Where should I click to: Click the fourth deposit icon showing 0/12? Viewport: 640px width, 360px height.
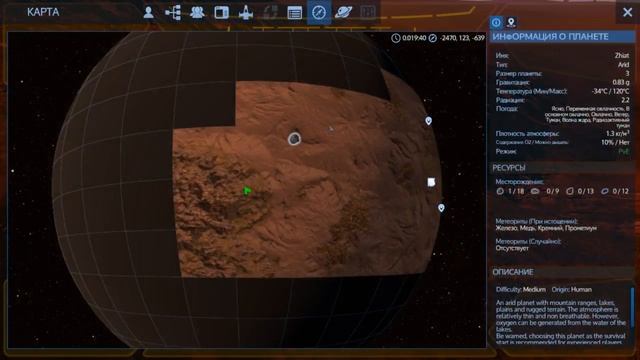605,191
